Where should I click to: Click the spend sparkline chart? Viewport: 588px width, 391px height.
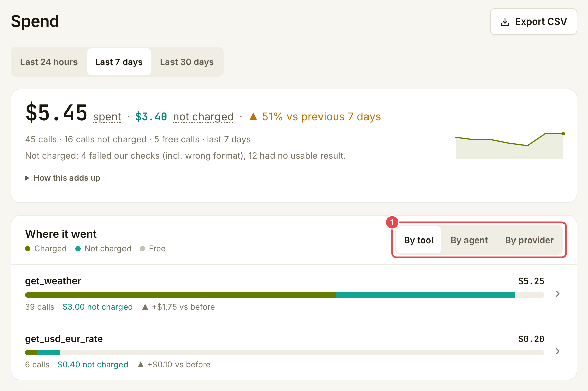point(509,146)
